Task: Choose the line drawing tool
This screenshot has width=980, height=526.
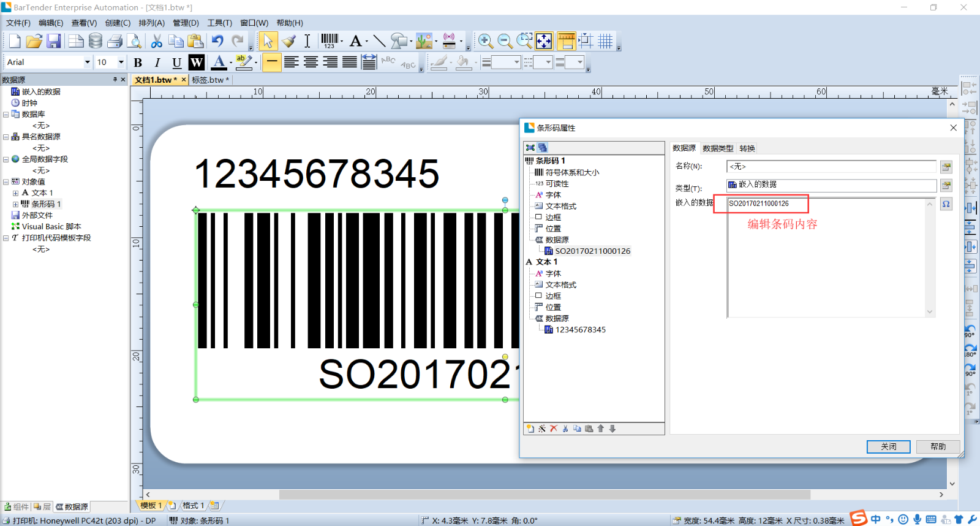Action: pos(379,41)
